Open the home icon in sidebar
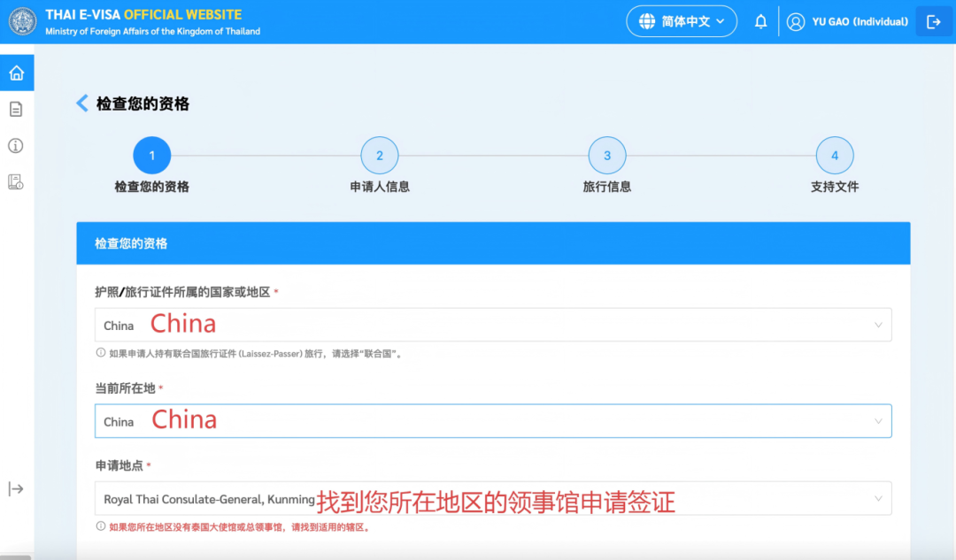Viewport: 956px width, 560px height. pyautogui.click(x=16, y=73)
